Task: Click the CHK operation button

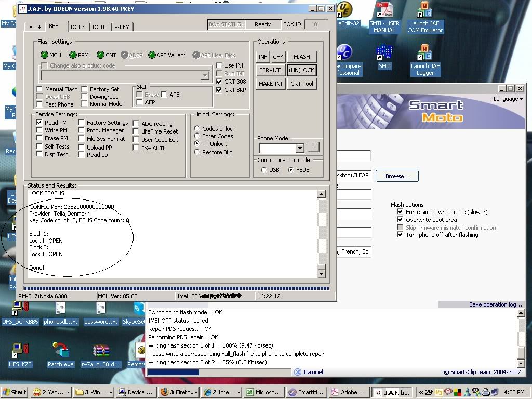Action: coord(278,57)
